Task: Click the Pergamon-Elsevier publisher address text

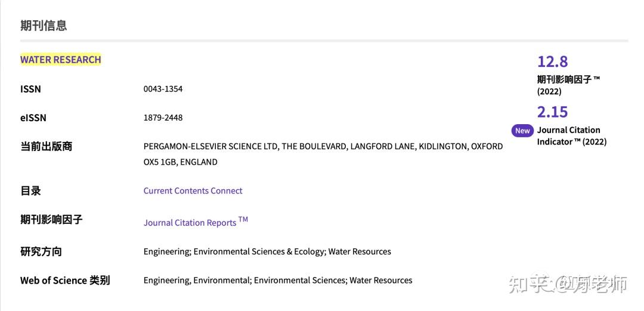Action: tap(323, 154)
